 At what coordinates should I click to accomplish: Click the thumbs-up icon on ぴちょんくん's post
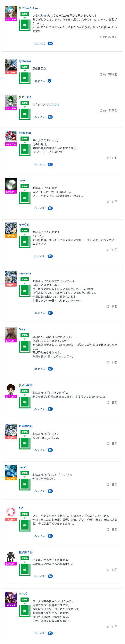tap(36, 44)
